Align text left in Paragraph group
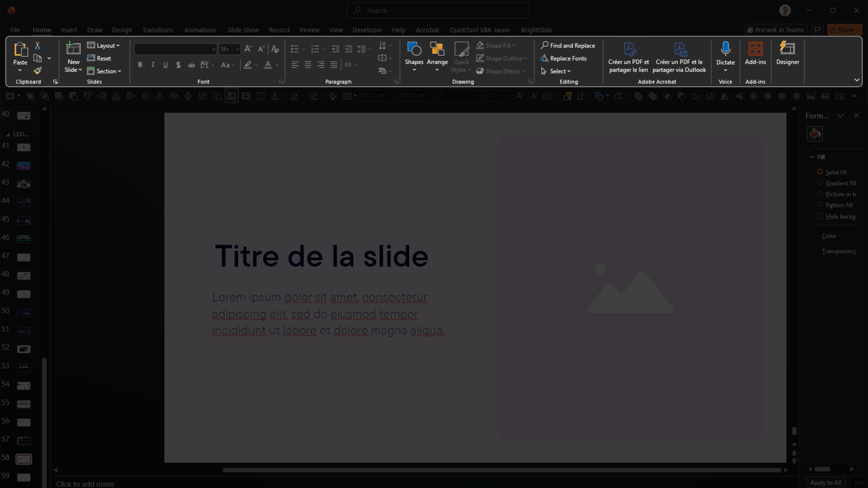The height and width of the screenshot is (488, 868). 295,65
